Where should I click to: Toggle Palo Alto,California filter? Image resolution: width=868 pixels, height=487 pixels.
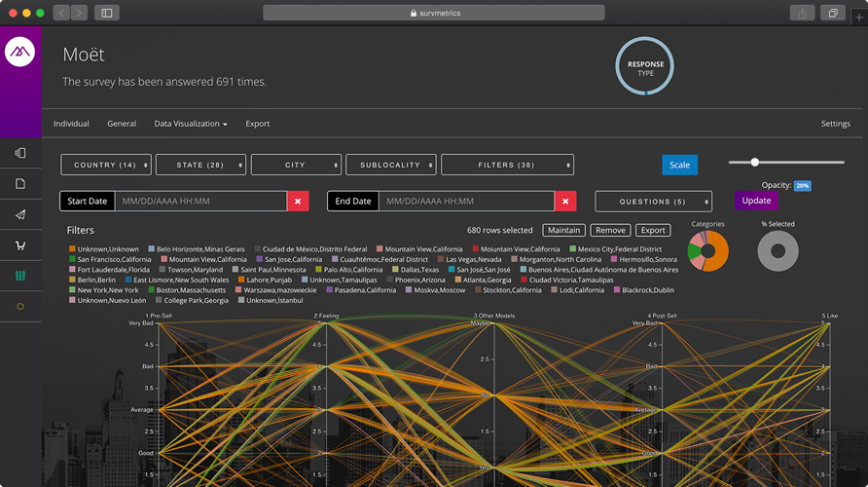(348, 270)
